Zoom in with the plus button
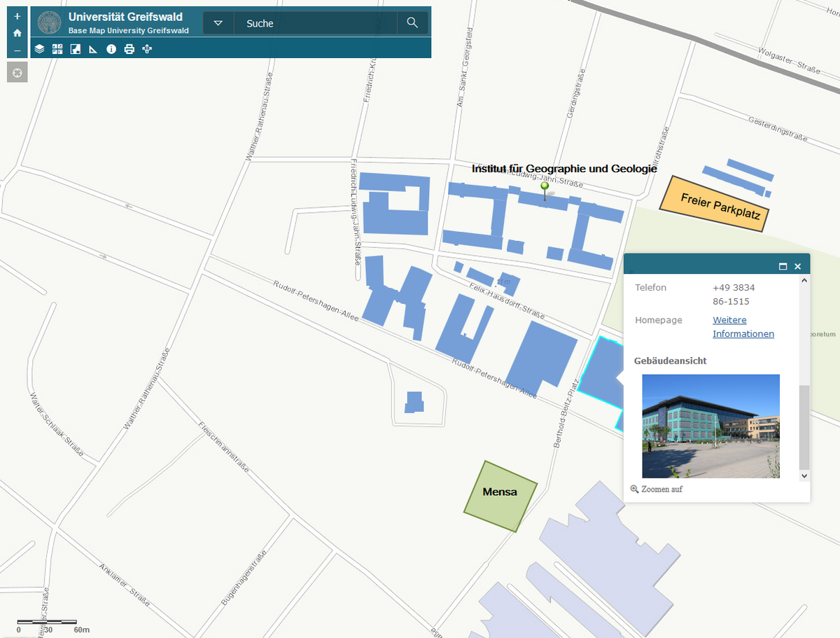 [x=17, y=16]
